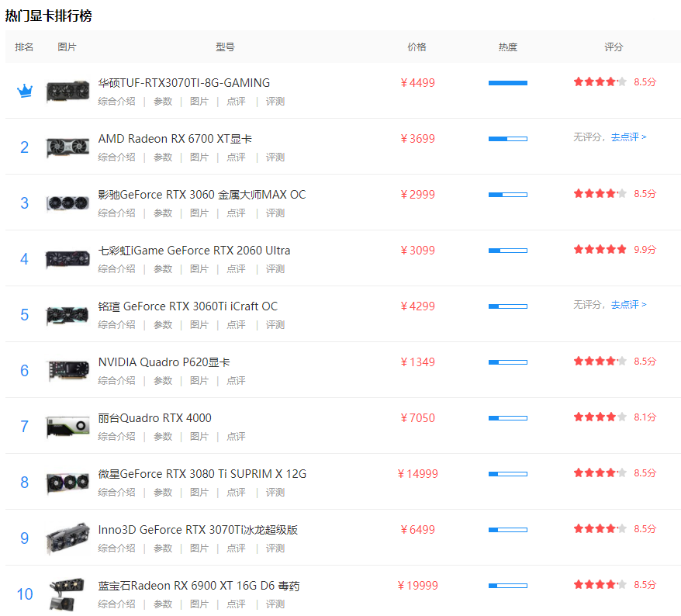Open the 华硕TUF-RTX3070TI-8G-GAMING product link
This screenshot has width=681, height=616.
tap(184, 83)
